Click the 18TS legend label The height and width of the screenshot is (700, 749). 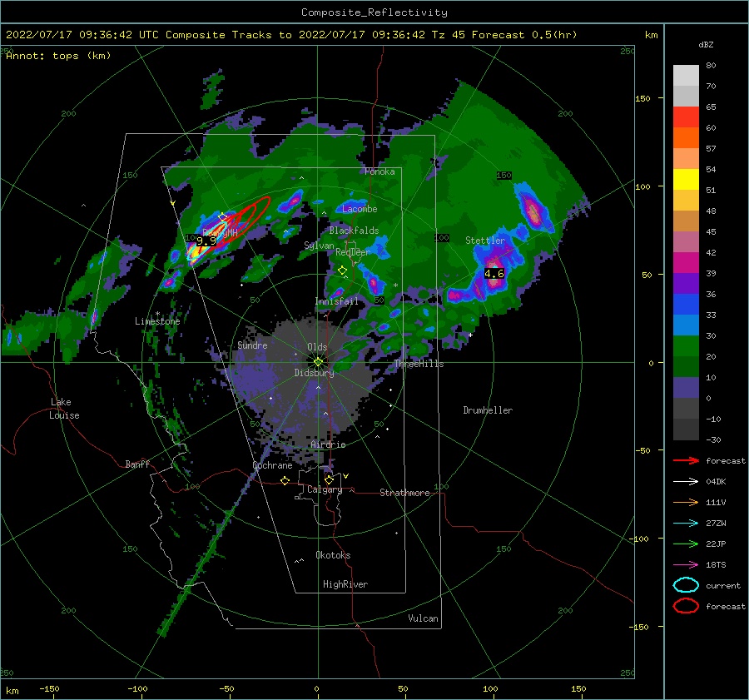coord(716,565)
